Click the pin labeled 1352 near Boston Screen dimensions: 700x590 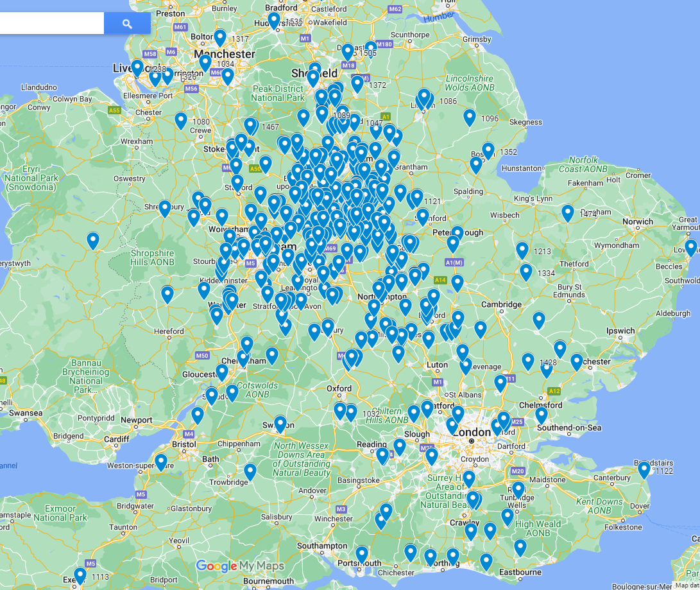(488, 151)
